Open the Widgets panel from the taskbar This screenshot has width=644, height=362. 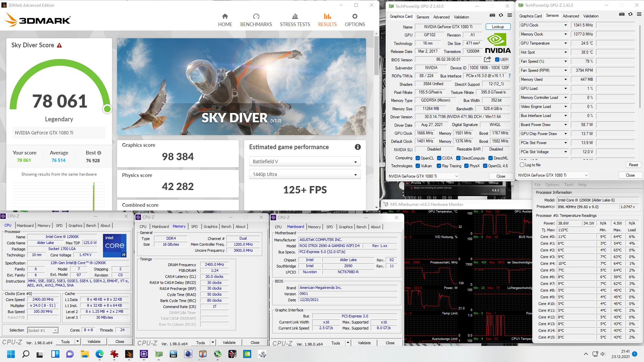[x=55, y=354]
